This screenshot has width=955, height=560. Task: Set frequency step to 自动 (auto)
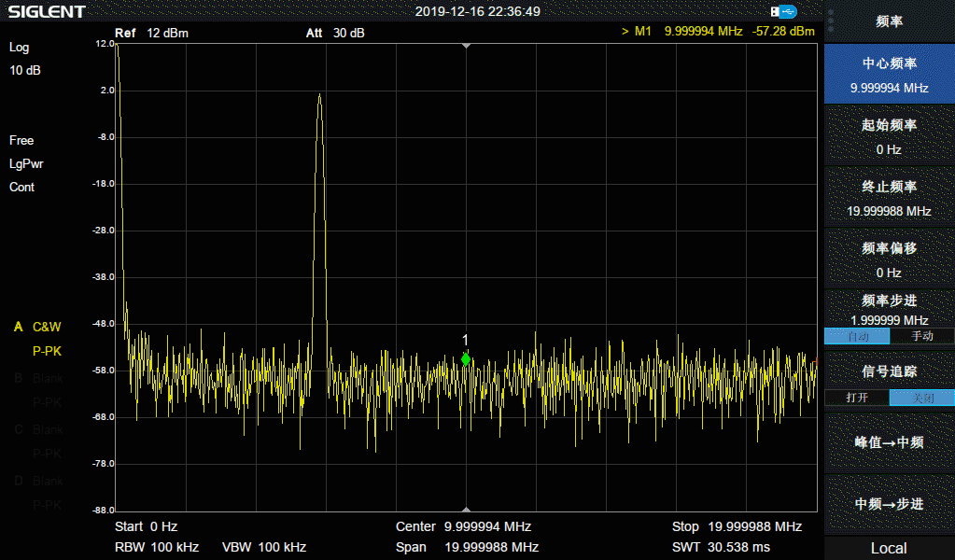click(856, 336)
